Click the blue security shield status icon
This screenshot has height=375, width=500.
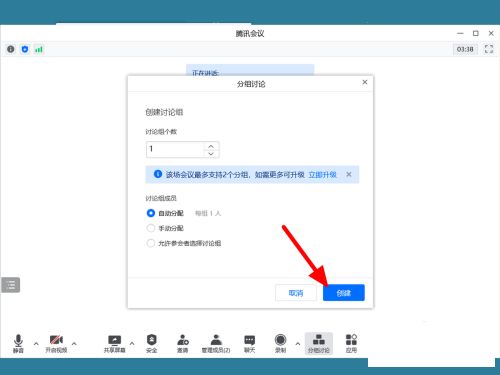point(25,49)
